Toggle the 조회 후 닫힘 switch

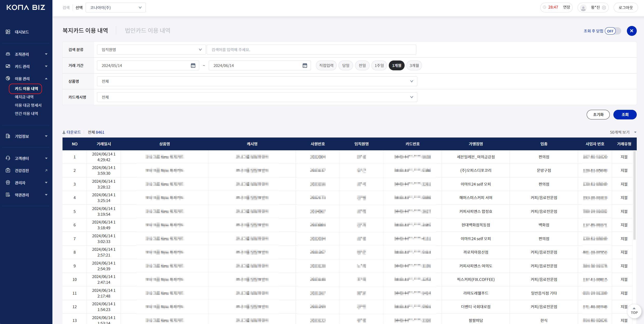(613, 31)
